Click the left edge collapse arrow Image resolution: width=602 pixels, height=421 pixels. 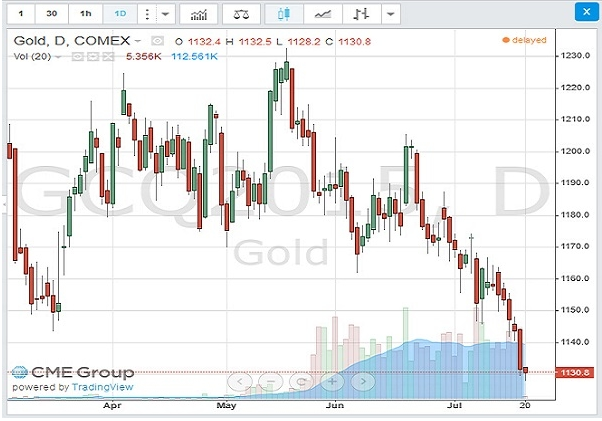coord(4,205)
